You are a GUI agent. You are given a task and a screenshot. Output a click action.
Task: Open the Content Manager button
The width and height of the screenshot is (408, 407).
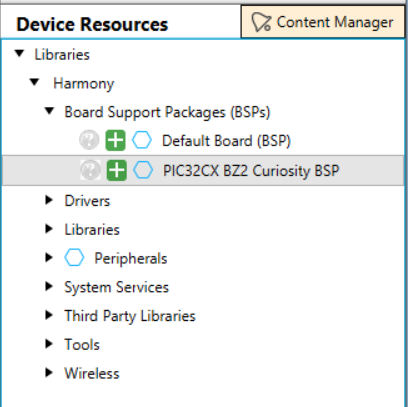[x=323, y=22]
